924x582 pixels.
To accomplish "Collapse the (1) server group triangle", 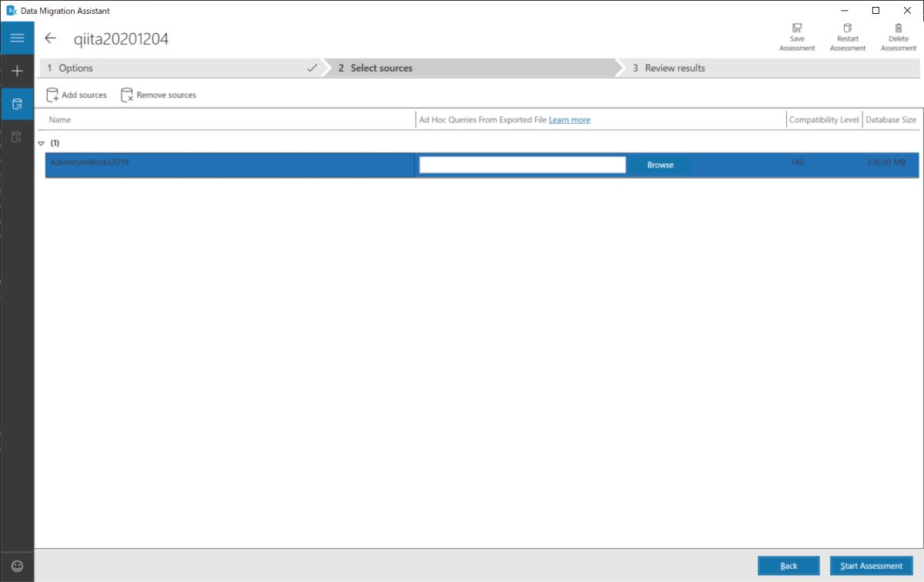I will 42,143.
